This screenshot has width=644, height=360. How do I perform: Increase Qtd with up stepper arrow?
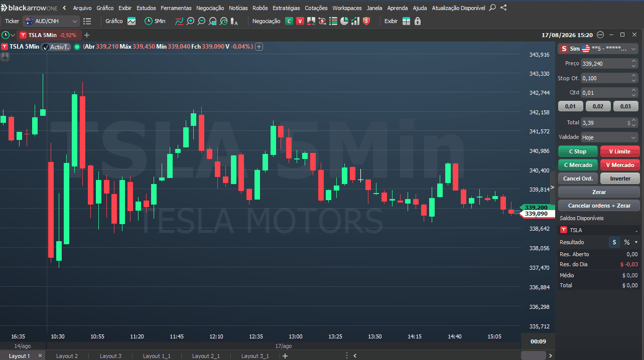(634, 90)
